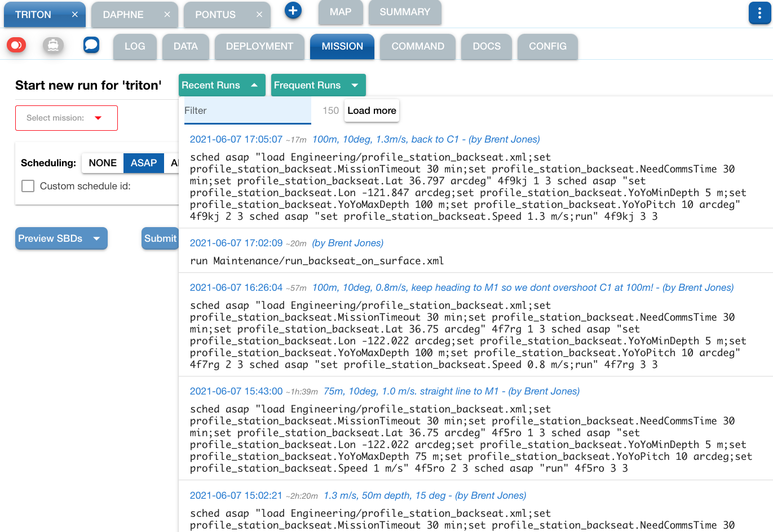This screenshot has height=532, width=773.
Task: Enable the Custom schedule id checkbox
Action: pos(28,186)
